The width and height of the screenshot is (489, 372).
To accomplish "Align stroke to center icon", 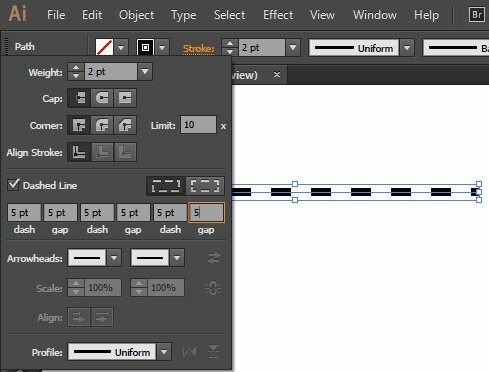I will (79, 152).
